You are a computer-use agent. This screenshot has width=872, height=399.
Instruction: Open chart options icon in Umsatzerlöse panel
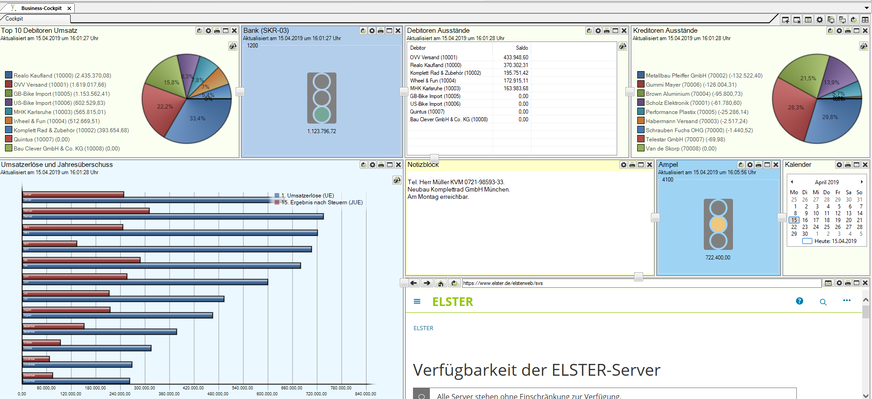point(397,180)
